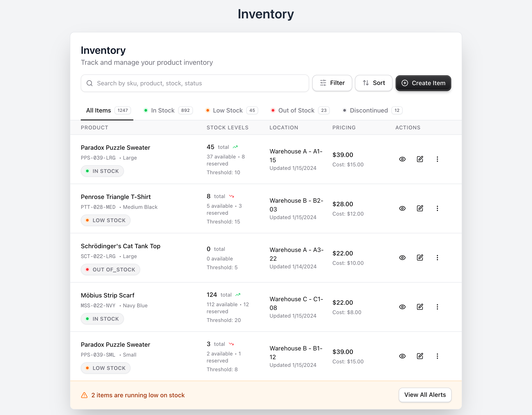Click the OUT OF_STOCK status badge
The width and height of the screenshot is (532, 415).
click(110, 269)
